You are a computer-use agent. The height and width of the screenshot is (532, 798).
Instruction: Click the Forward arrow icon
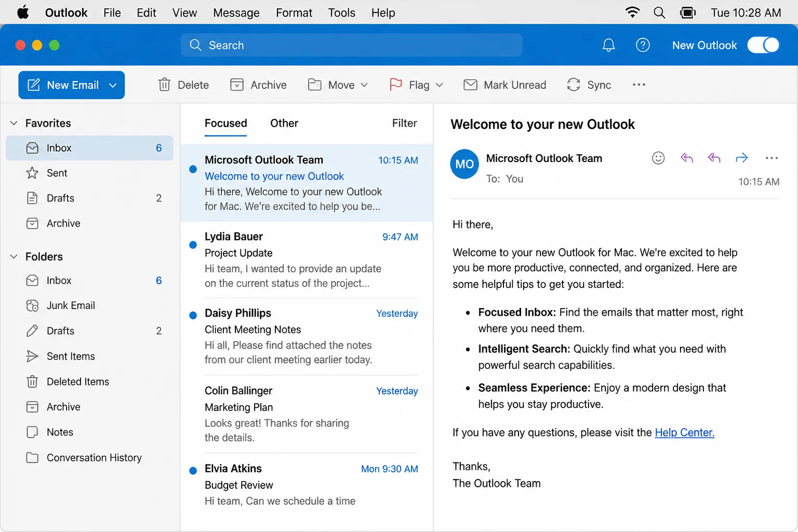pos(742,158)
